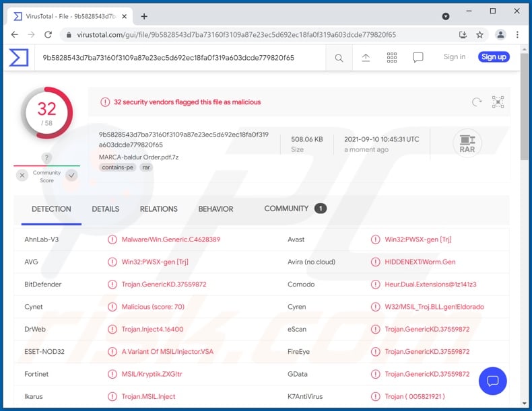Click Trojan.Inject4.16400 result
This screenshot has width=532, height=411.
click(x=152, y=329)
